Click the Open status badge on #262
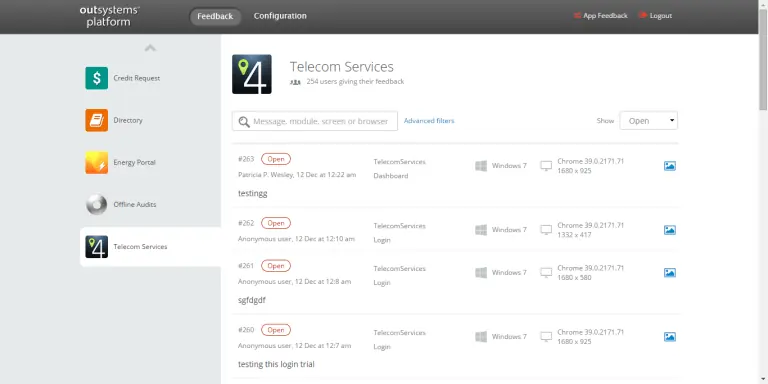The width and height of the screenshot is (768, 384). 276,223
